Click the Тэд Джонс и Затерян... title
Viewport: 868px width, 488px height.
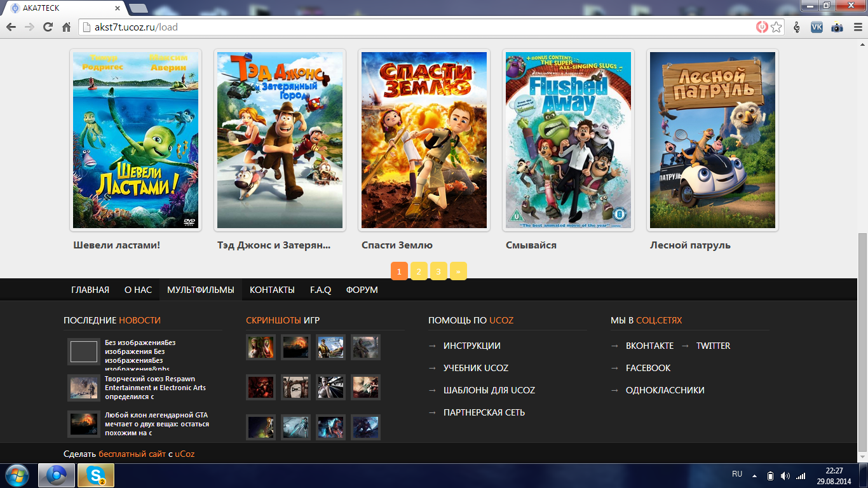tap(274, 245)
